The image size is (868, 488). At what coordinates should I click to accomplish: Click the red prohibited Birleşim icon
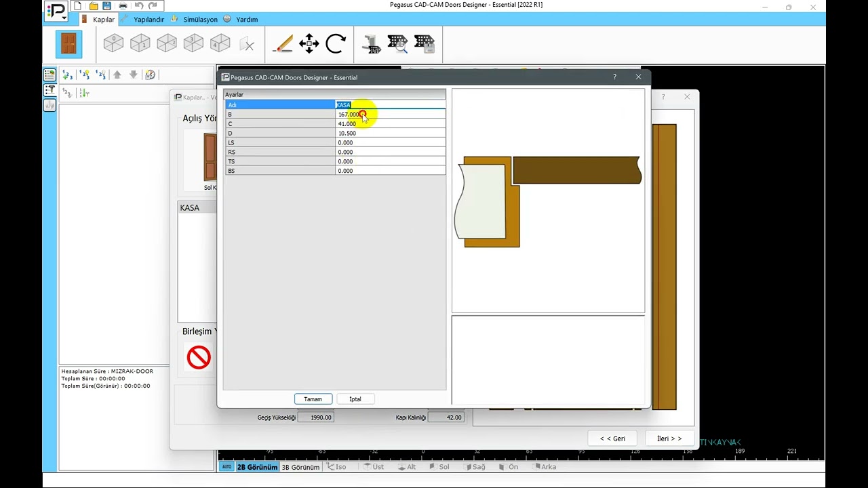coord(199,357)
